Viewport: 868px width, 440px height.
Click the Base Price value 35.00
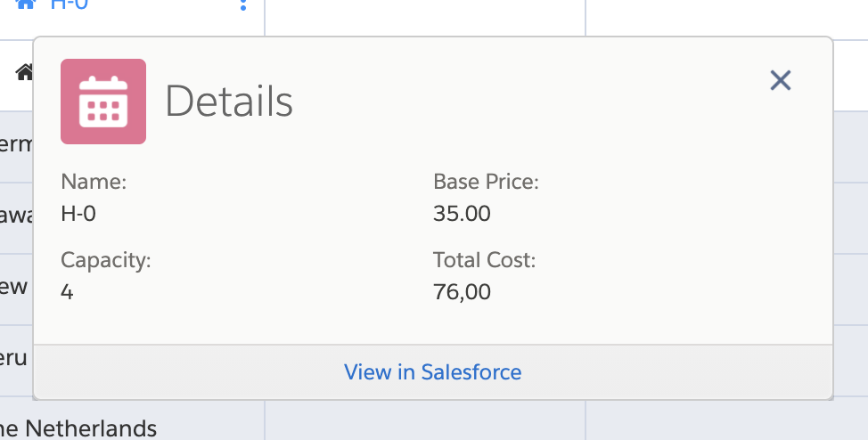coord(462,214)
